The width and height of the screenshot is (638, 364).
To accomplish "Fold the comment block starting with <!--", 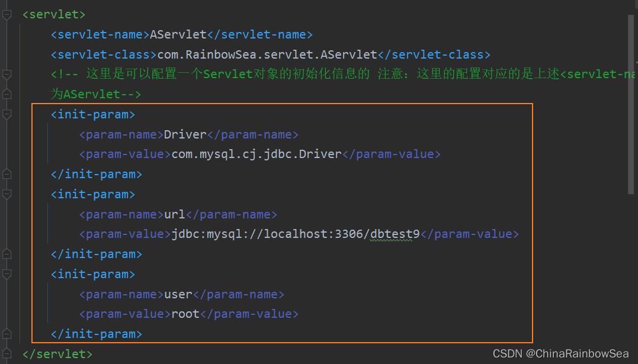I will 7,75.
